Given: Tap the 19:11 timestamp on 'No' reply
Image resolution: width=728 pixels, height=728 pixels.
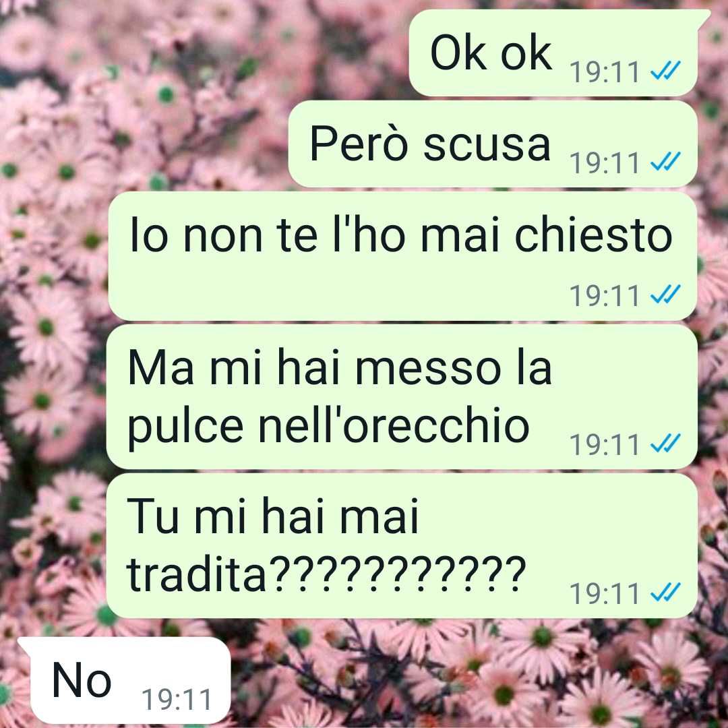Looking at the screenshot, I should coord(177,699).
